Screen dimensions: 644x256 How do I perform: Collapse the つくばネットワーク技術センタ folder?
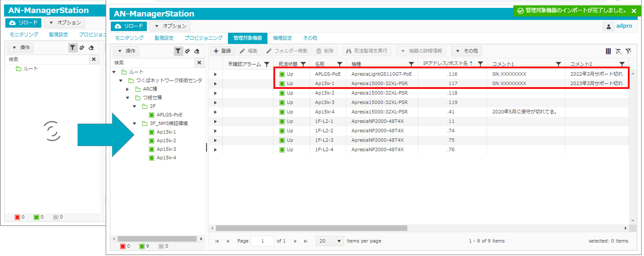tap(121, 81)
